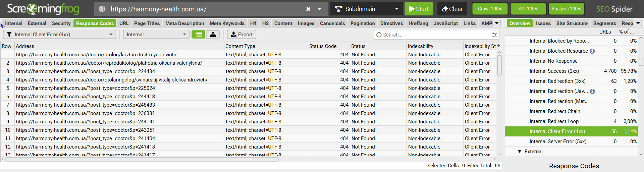
Task: Open the Subdomain crawl mode dropdown
Action: click(367, 9)
